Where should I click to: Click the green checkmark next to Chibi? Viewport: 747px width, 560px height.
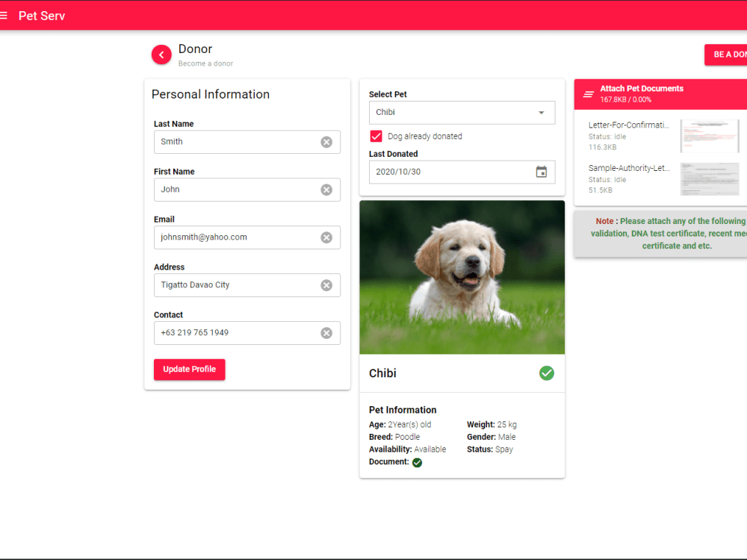pos(546,373)
